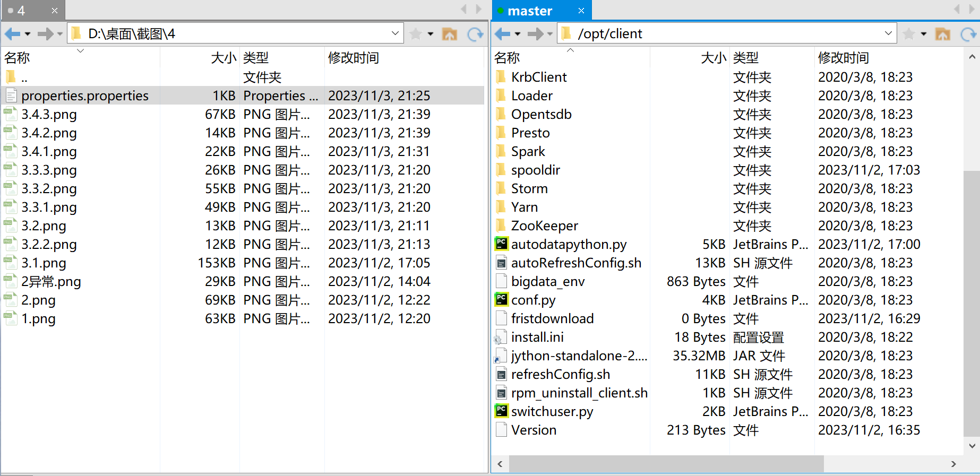The height and width of the screenshot is (476, 980).
Task: Click the PNG icon beside 3.4.3.png
Action: (x=11, y=114)
